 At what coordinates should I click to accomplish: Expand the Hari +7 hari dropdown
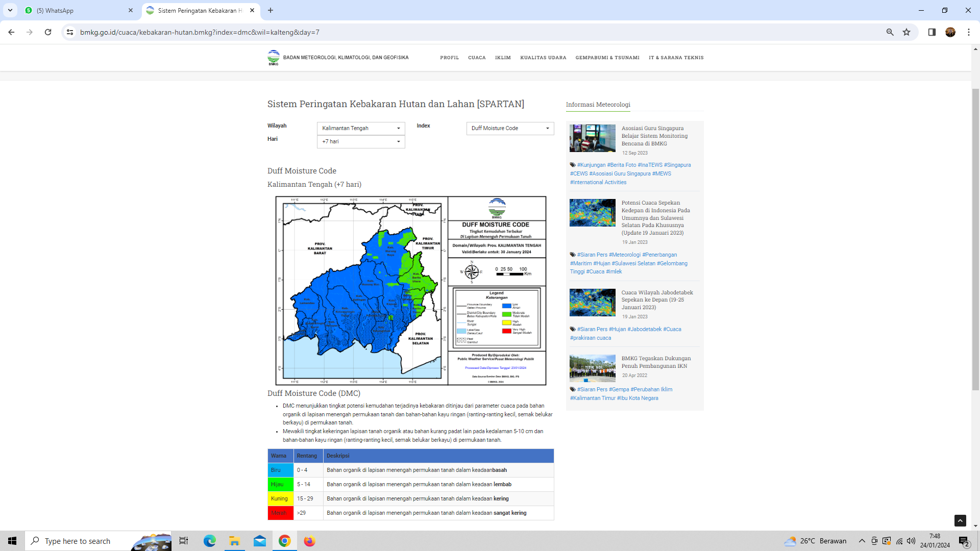click(x=361, y=141)
